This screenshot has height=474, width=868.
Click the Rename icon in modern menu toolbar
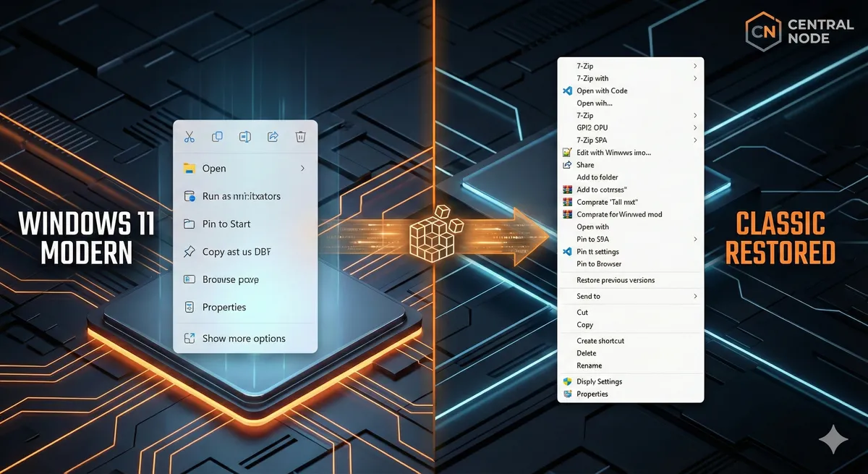[245, 137]
